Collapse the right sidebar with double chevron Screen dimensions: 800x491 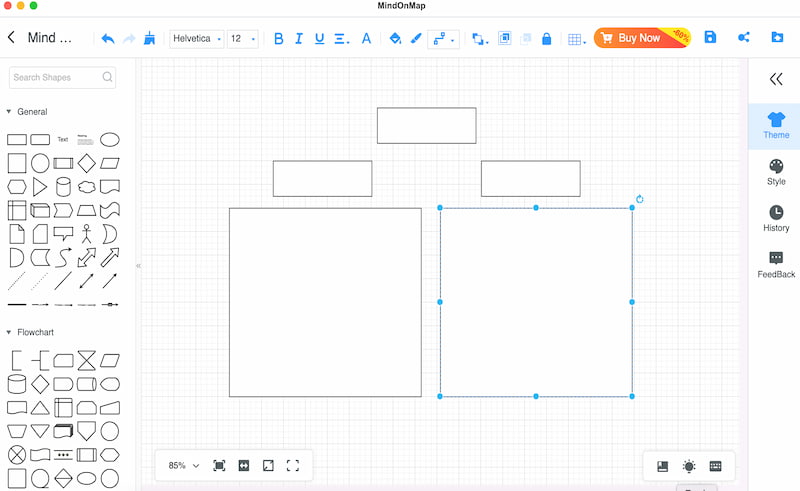(776, 79)
